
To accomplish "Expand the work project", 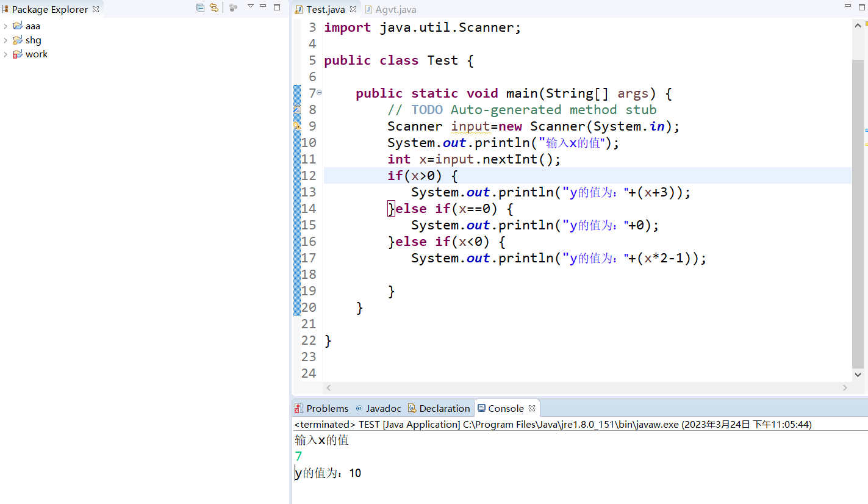I will (x=5, y=54).
